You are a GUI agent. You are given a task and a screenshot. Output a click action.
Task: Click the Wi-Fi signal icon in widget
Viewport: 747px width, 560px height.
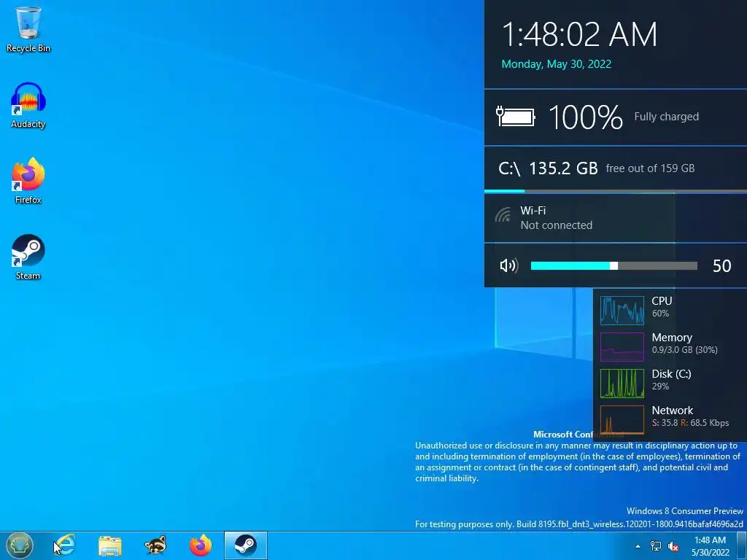click(503, 215)
